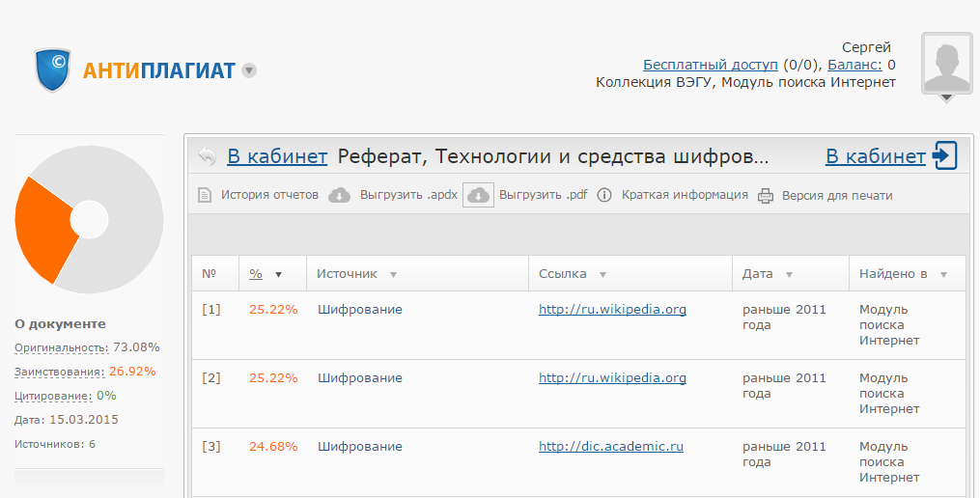This screenshot has height=498, width=980.
Task: Open the Бесплатный доступ link
Action: [710, 65]
